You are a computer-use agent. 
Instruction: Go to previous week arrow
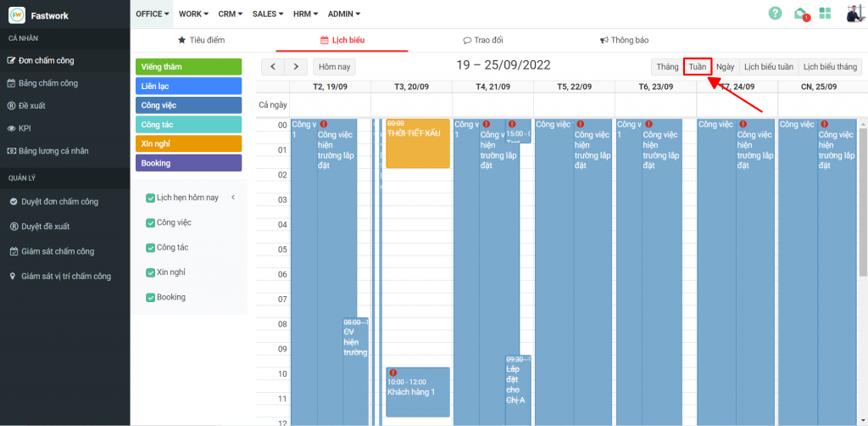point(273,66)
